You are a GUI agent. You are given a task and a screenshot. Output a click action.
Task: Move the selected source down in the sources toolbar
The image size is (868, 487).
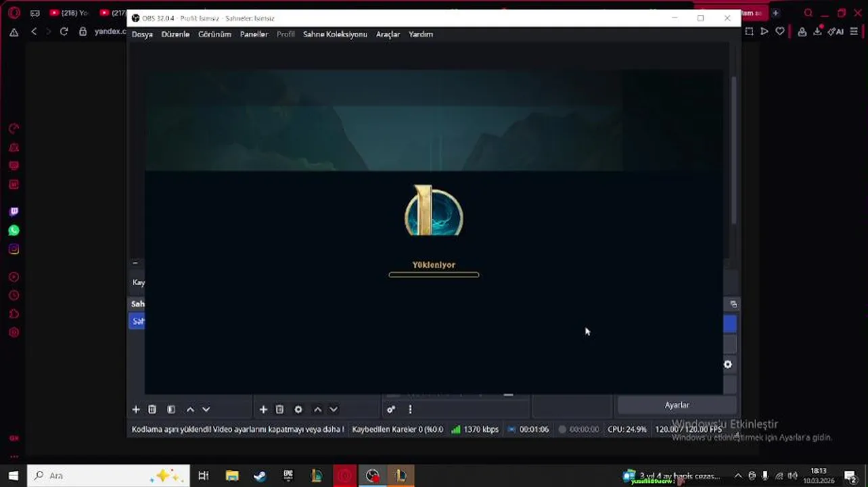334,409
